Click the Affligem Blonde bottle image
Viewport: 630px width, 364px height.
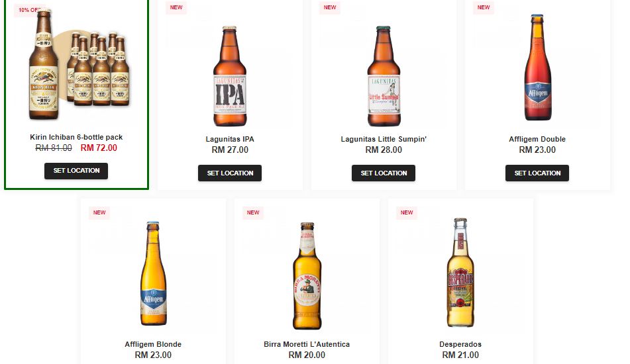pyautogui.click(x=153, y=273)
